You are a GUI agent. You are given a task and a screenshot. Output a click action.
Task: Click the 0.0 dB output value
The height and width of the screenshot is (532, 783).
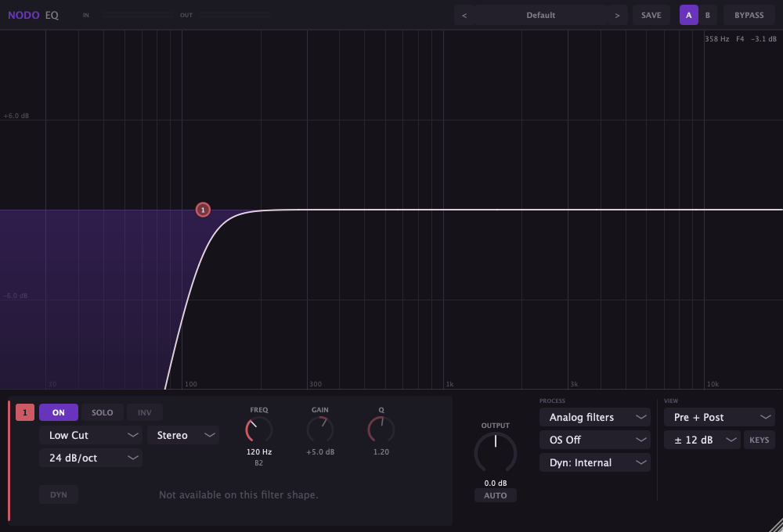click(x=496, y=483)
